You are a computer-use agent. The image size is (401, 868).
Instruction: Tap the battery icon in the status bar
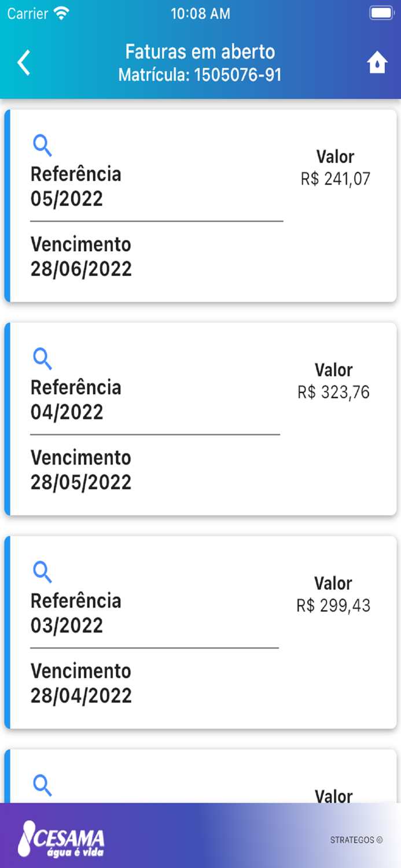[x=381, y=13]
